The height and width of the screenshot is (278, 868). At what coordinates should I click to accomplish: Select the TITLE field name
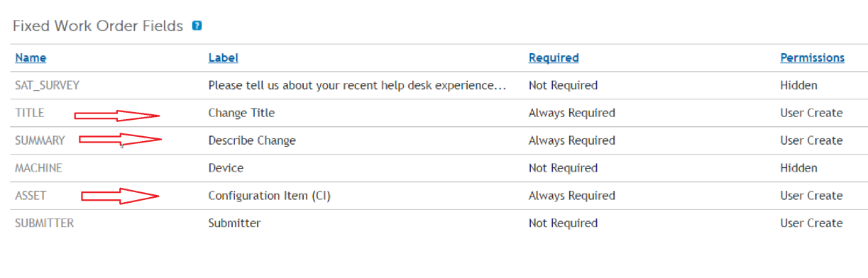29,113
